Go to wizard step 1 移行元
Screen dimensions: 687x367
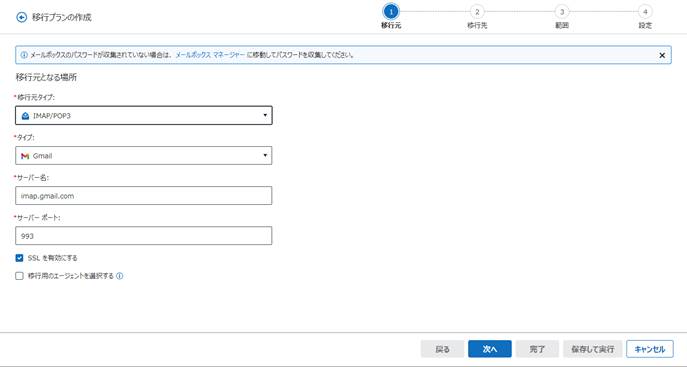391,12
